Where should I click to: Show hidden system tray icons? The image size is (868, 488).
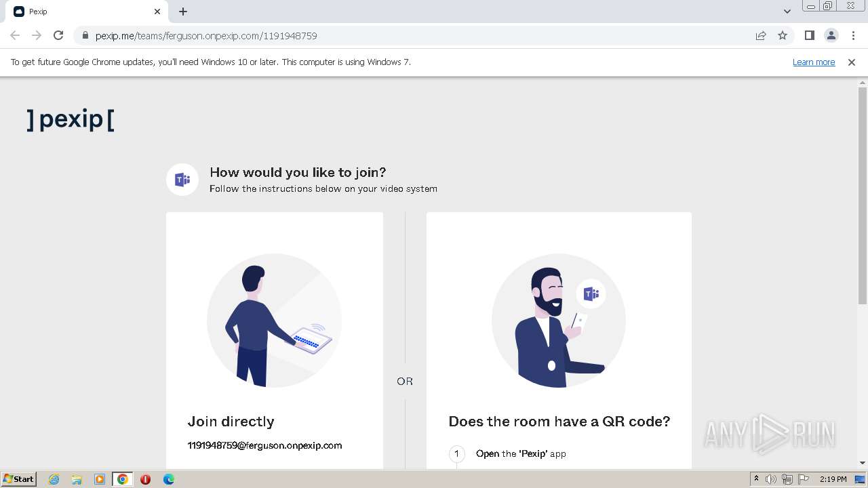pyautogui.click(x=756, y=479)
